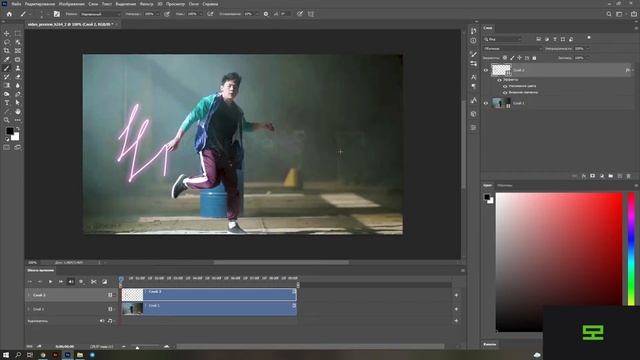Add layer style fx icon

pyautogui.click(x=584, y=176)
